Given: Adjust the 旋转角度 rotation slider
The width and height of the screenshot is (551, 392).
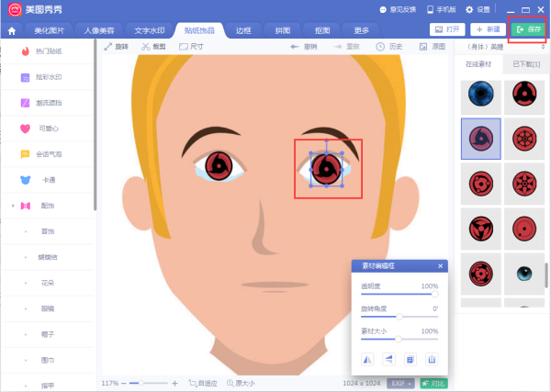Looking at the screenshot, I should (x=399, y=317).
